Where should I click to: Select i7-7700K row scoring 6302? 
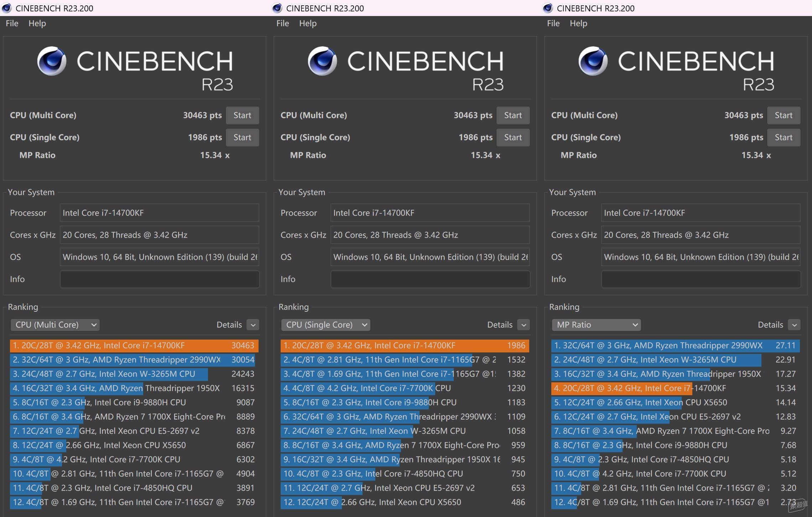pyautogui.click(x=134, y=459)
